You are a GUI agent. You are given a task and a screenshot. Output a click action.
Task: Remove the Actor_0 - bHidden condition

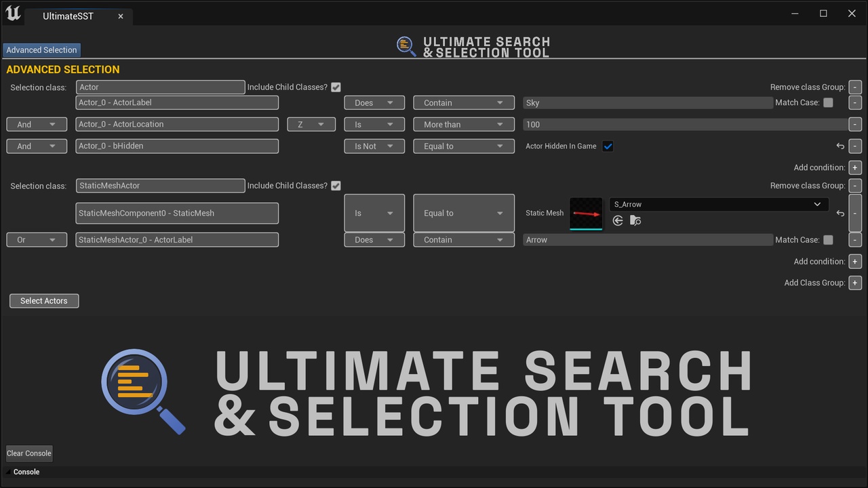pyautogui.click(x=855, y=146)
